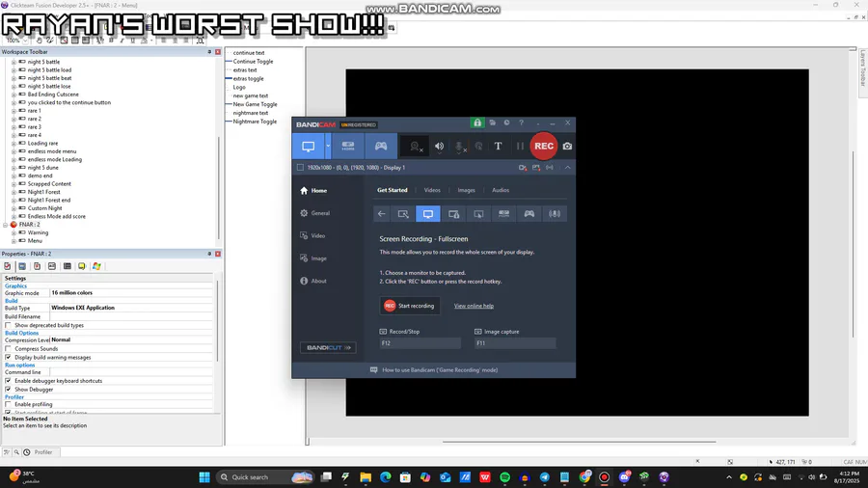Image resolution: width=868 pixels, height=488 pixels.
Task: Uncheck Display build warning messages
Action: tap(8, 358)
